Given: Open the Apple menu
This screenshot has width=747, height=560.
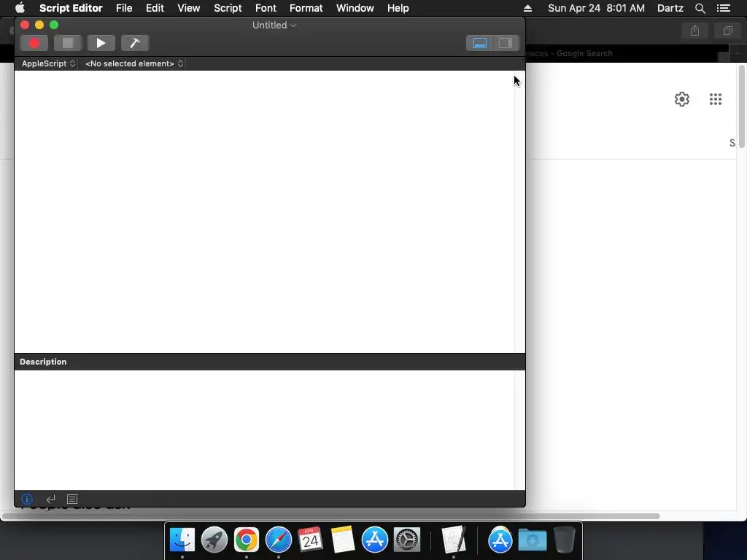Looking at the screenshot, I should pyautogui.click(x=20, y=8).
